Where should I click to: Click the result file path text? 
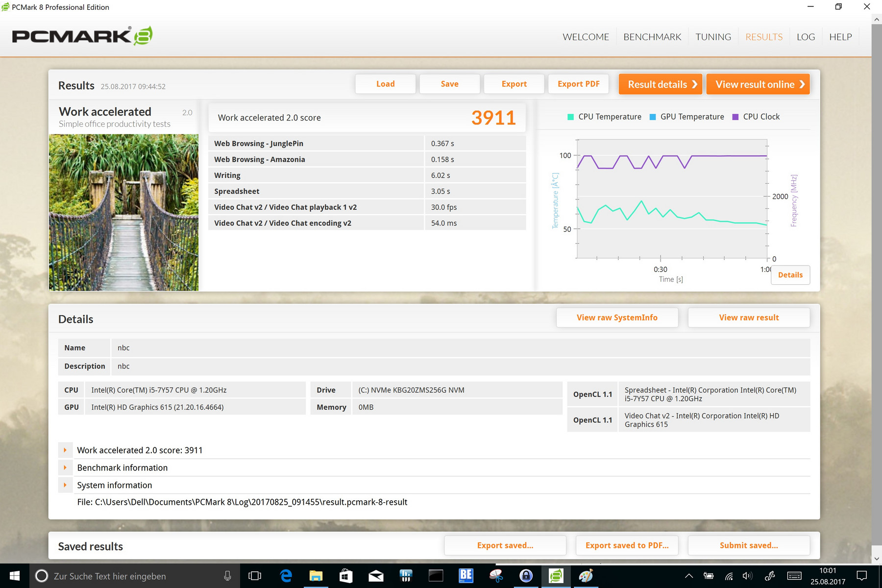[242, 502]
